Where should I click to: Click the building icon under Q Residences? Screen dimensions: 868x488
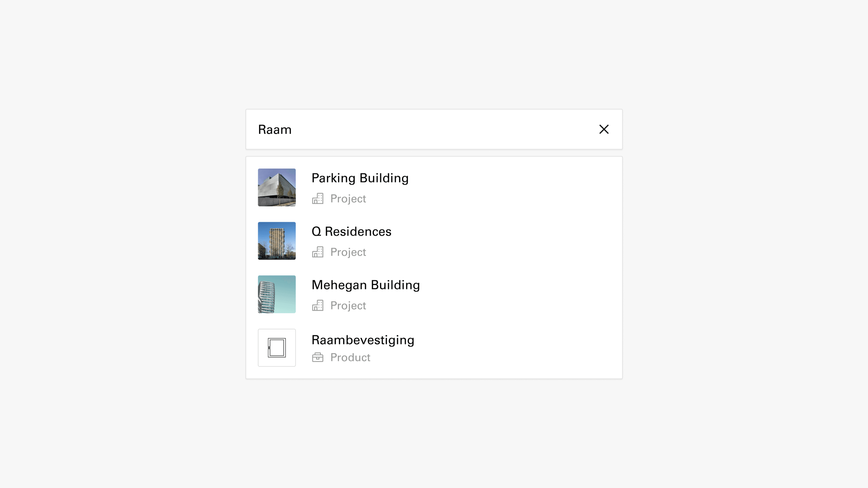tap(317, 252)
